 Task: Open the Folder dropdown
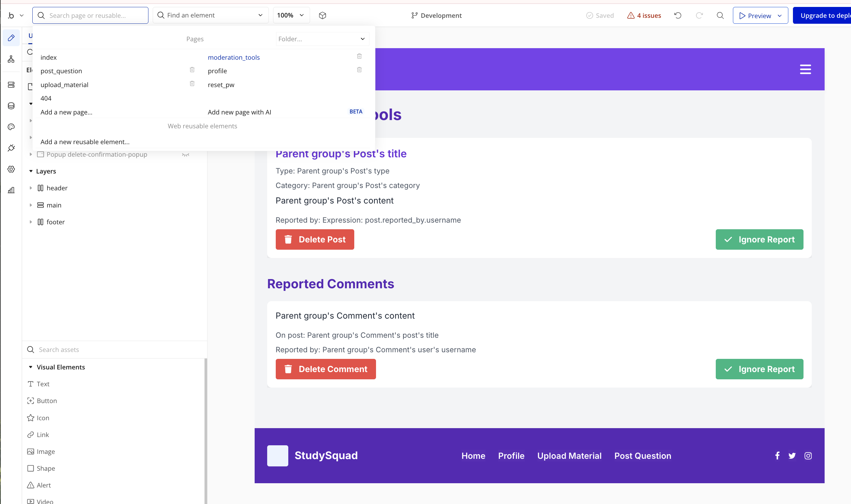[x=322, y=39]
